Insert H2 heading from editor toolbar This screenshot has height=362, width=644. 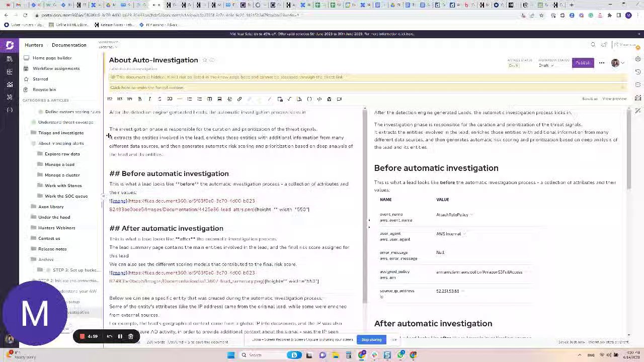click(110, 99)
